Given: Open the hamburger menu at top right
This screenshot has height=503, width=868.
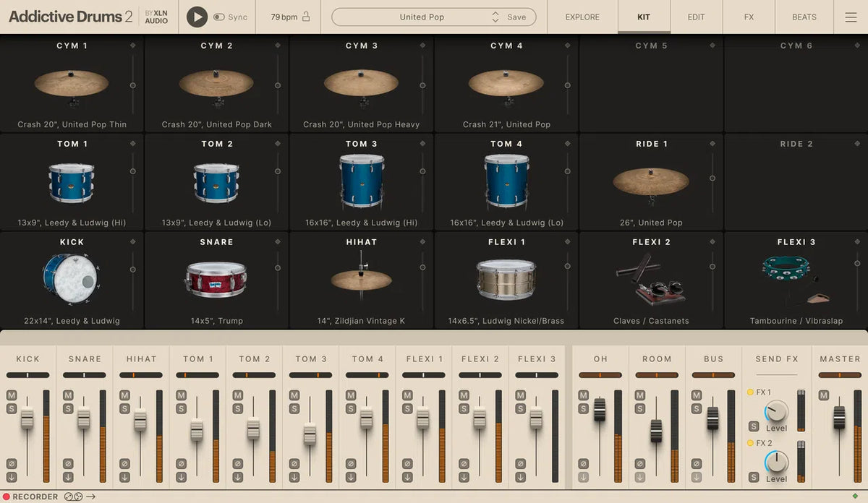Looking at the screenshot, I should (851, 17).
